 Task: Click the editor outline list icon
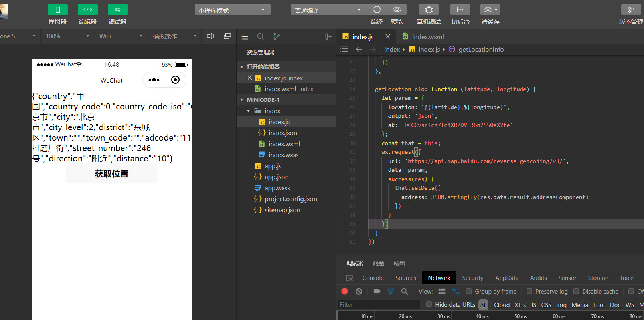[344, 49]
